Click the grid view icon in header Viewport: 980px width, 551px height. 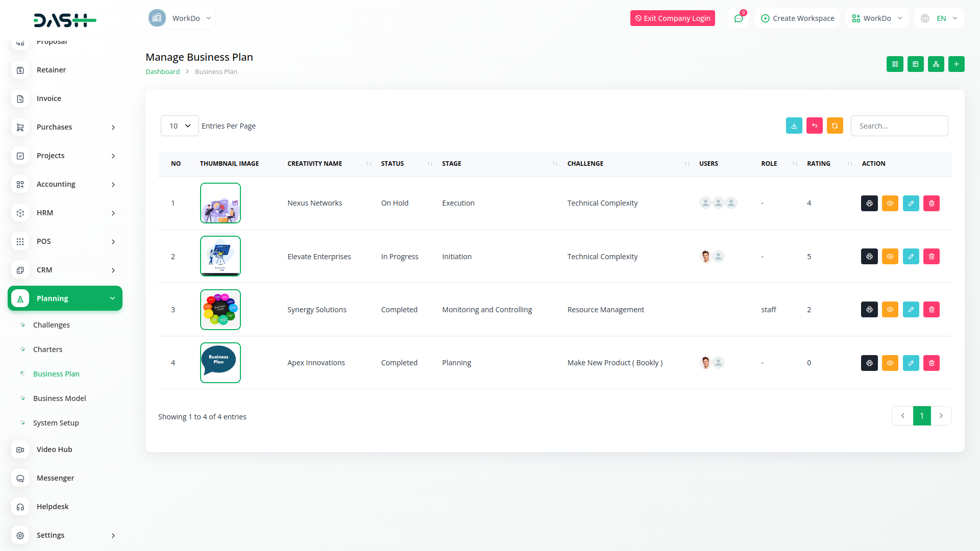coord(895,64)
